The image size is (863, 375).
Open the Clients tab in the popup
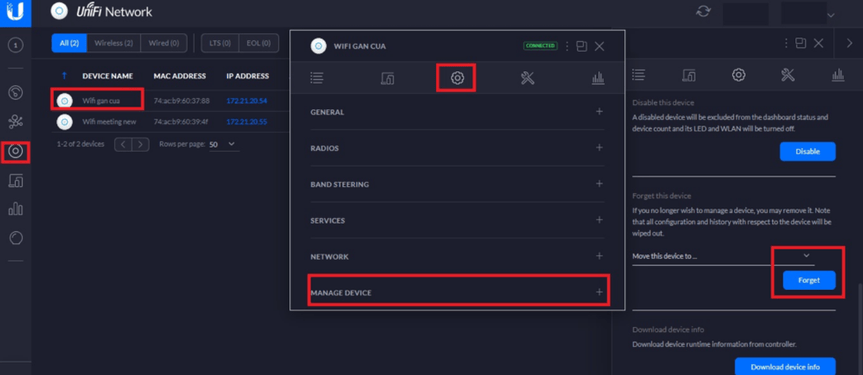coord(387,78)
